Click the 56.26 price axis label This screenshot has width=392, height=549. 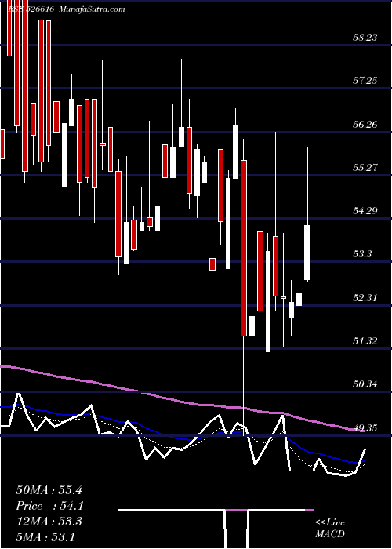[365, 124]
